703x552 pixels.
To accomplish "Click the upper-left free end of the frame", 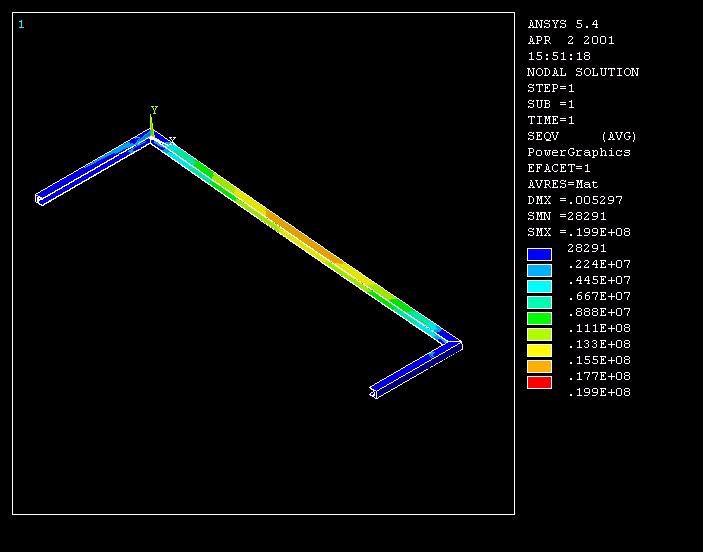I will pos(41,199).
